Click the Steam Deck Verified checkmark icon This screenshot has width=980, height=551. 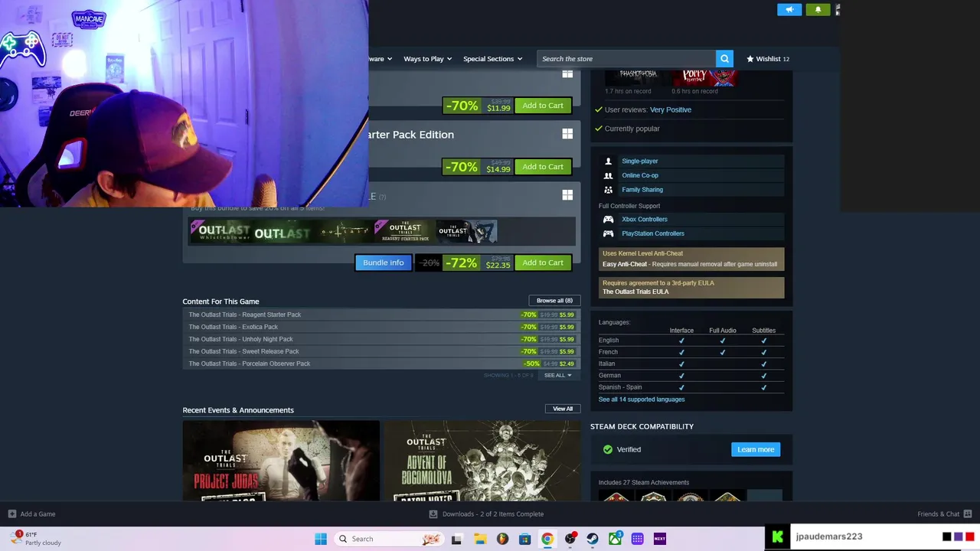[x=608, y=449]
